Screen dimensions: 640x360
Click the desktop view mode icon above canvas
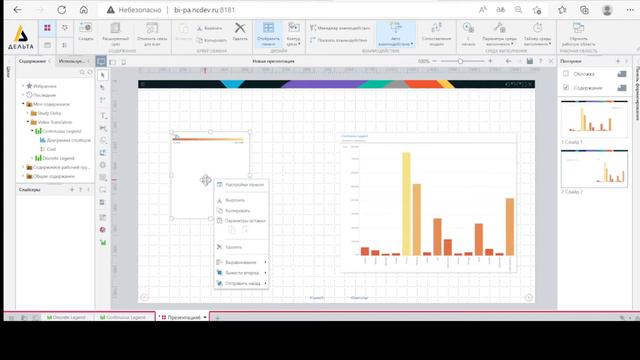[x=101, y=62]
